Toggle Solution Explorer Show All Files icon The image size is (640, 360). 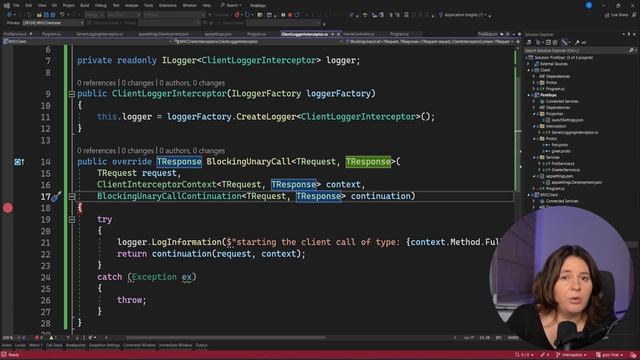(x=555, y=42)
